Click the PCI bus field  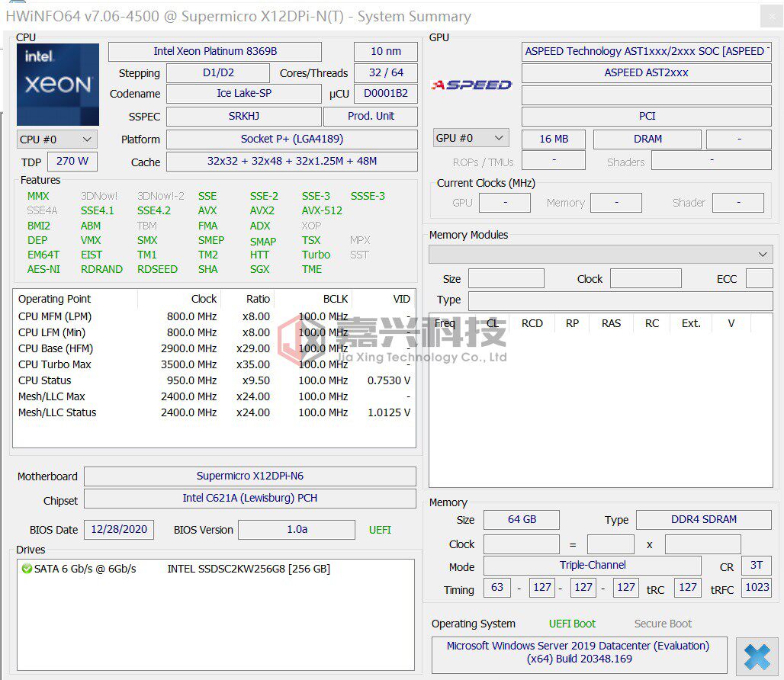click(x=647, y=117)
